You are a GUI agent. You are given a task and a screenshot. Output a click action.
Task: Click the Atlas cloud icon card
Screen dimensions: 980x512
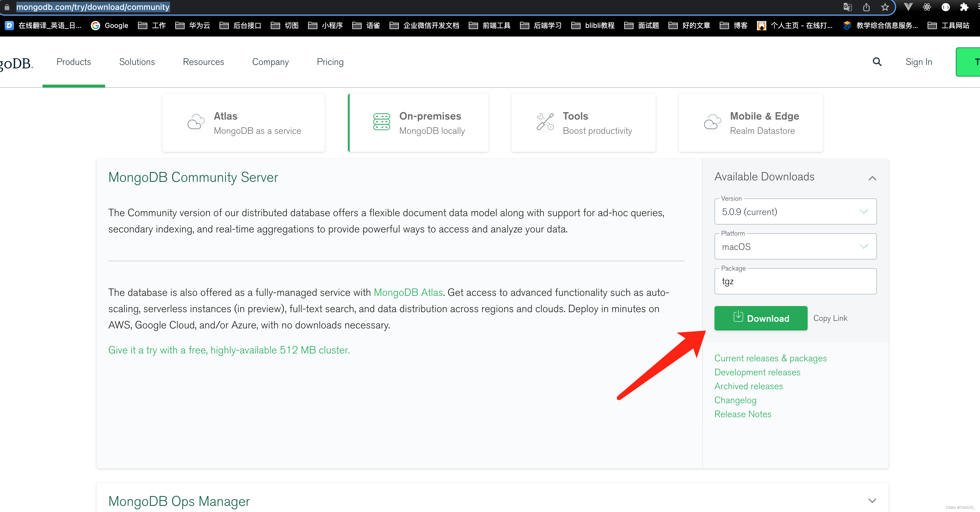coord(196,122)
